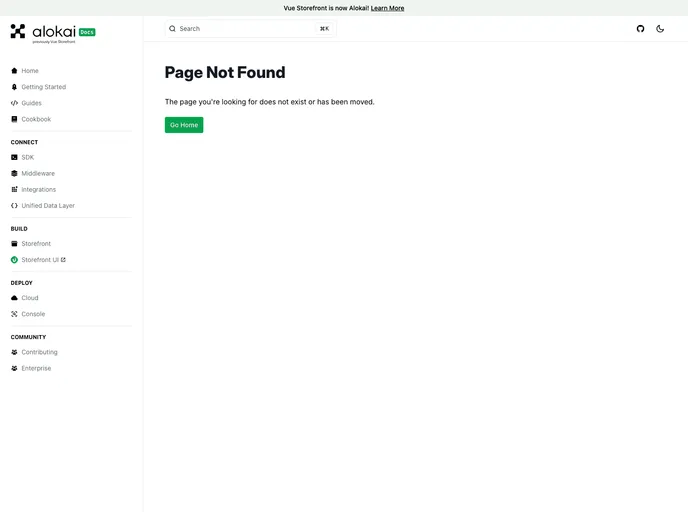Image resolution: width=688 pixels, height=512 pixels.
Task: Open the Contributing page
Action: point(39,352)
